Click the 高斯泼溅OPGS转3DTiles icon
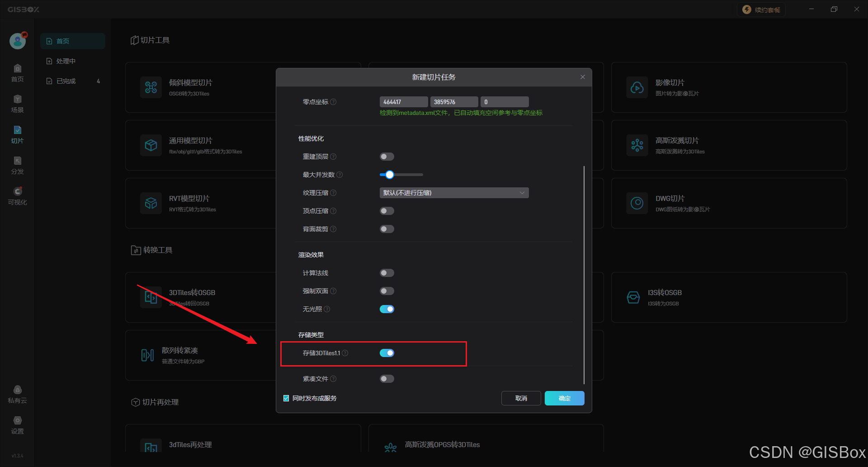The image size is (868, 467). pos(391,448)
